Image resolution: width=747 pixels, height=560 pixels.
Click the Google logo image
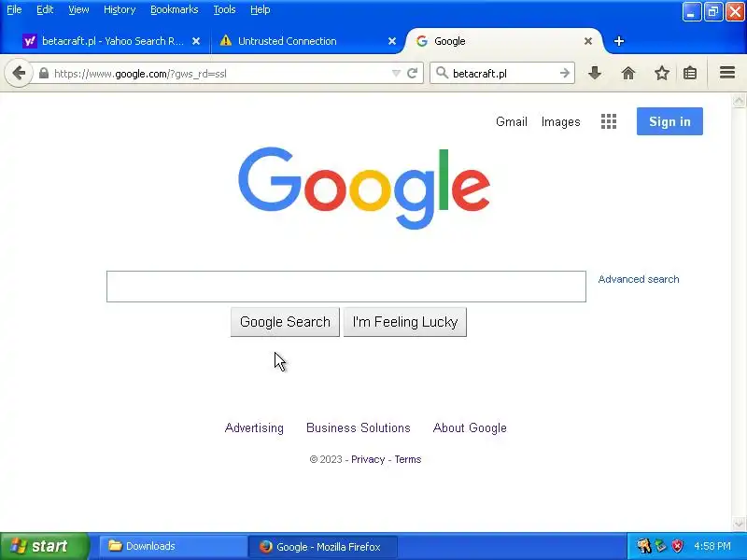tap(364, 189)
